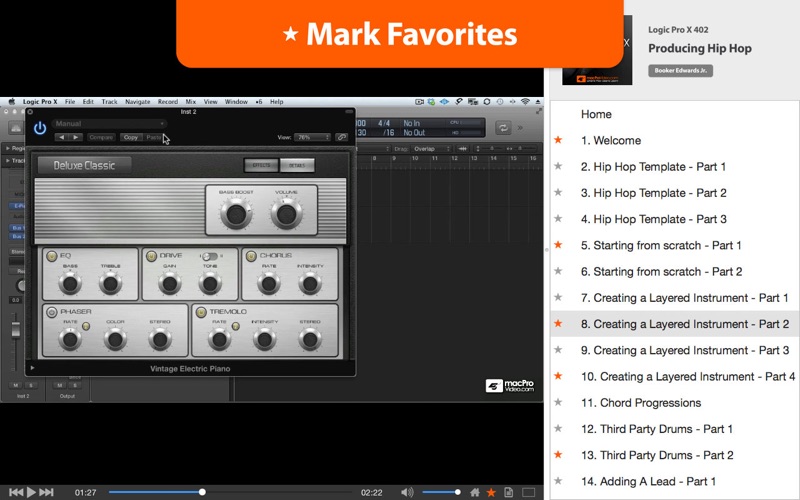Image resolution: width=800 pixels, height=500 pixels.
Task: Click the video progress slider handle
Action: 202,492
